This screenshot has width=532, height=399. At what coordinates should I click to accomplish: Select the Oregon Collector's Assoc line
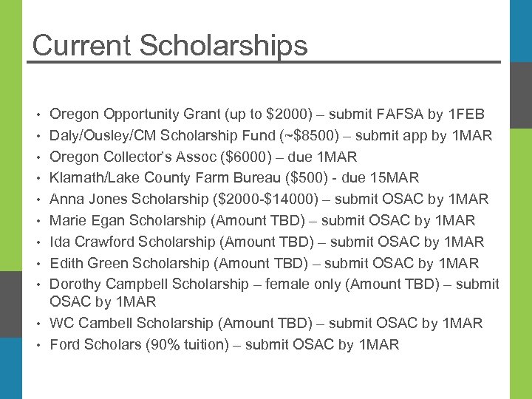202,157
